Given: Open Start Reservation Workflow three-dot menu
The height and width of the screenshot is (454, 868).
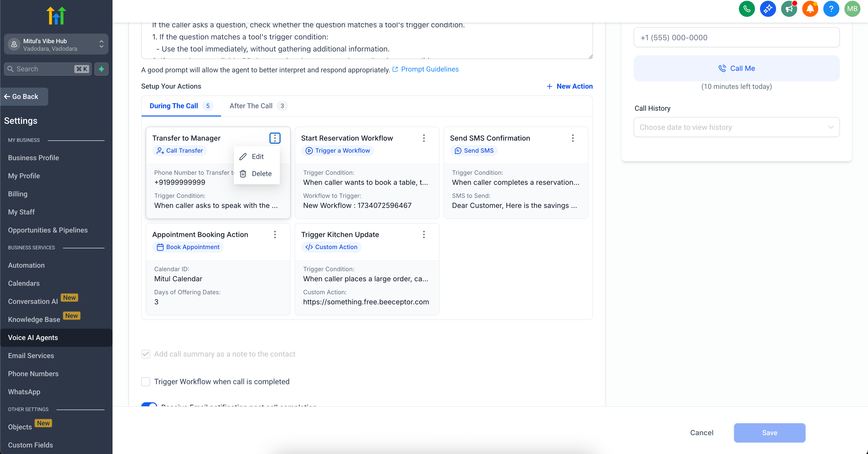Looking at the screenshot, I should (423, 138).
